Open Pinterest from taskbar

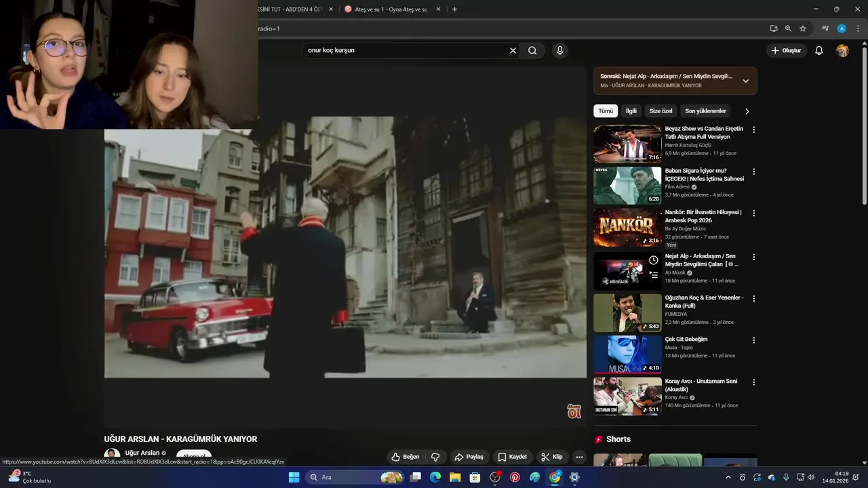click(x=515, y=477)
